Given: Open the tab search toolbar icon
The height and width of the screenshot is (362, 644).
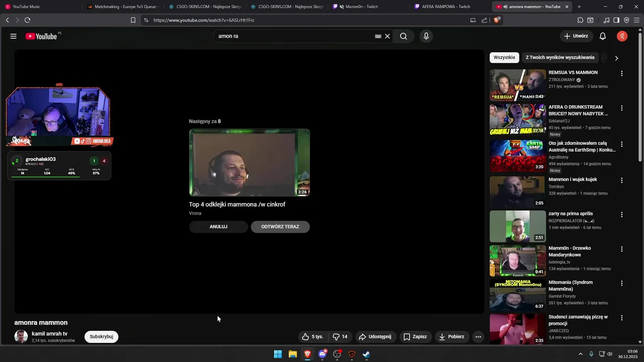Looking at the screenshot, I should (591, 20).
